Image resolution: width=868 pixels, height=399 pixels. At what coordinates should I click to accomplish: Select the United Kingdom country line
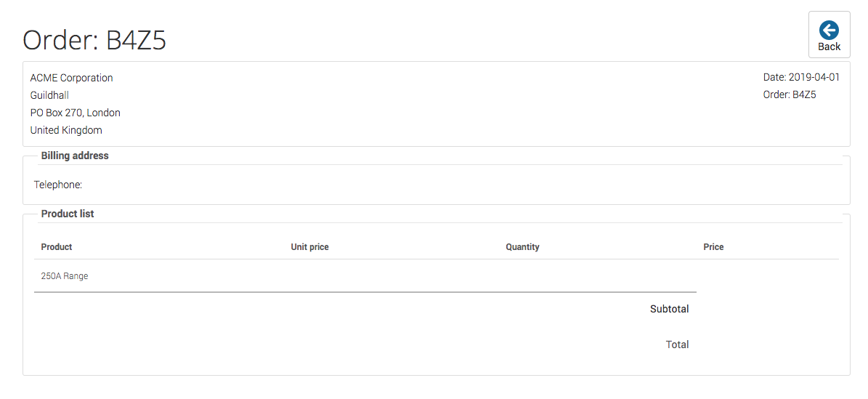click(66, 130)
